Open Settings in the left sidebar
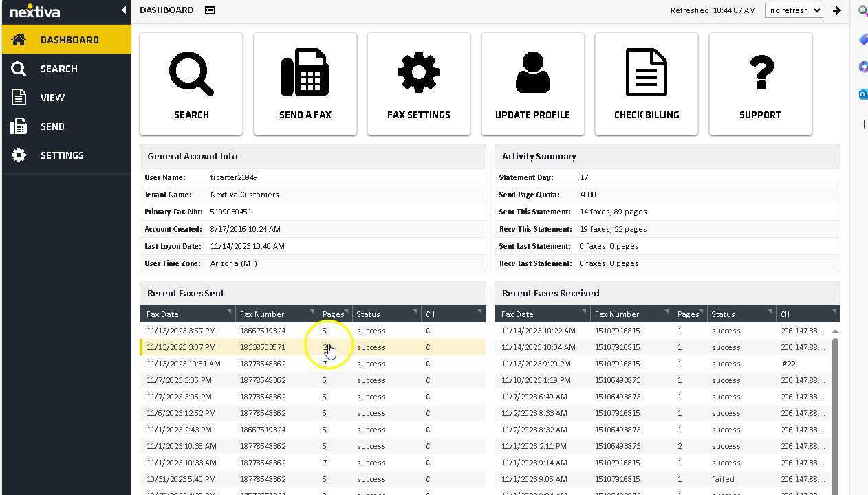Viewport: 868px width, 495px height. (x=61, y=155)
